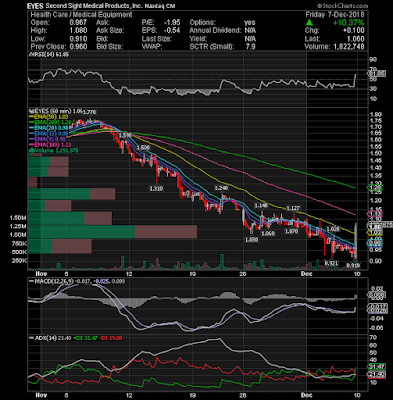
Task: Click the 1.030 low price annotation
Action: tap(251, 239)
